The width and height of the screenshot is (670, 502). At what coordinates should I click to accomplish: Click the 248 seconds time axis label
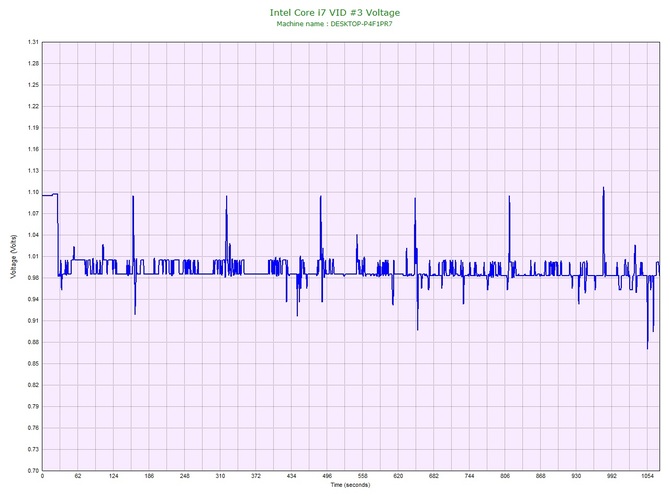pos(185,476)
